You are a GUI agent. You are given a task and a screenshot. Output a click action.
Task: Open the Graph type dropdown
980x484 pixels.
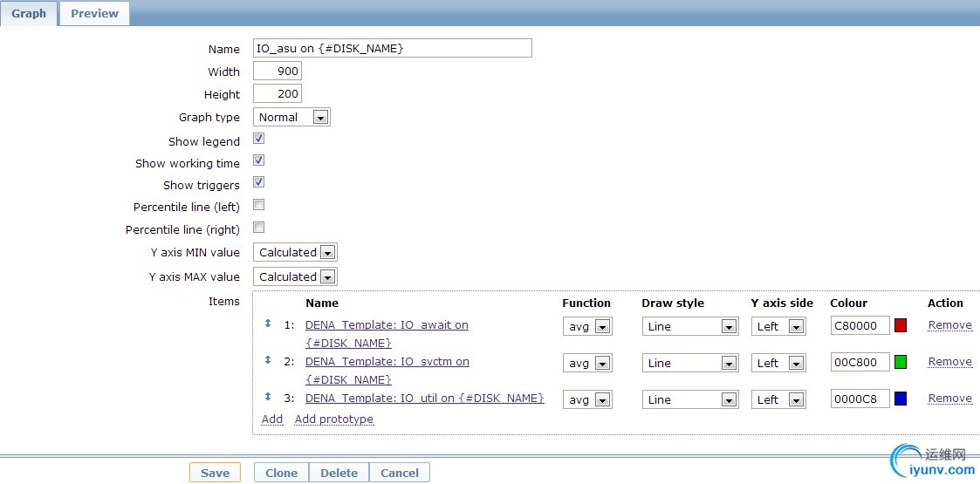pos(291,117)
